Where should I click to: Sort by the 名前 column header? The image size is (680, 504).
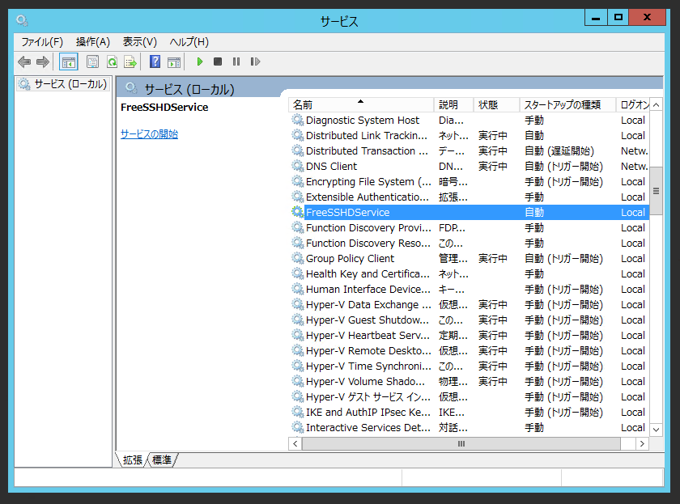[361, 105]
